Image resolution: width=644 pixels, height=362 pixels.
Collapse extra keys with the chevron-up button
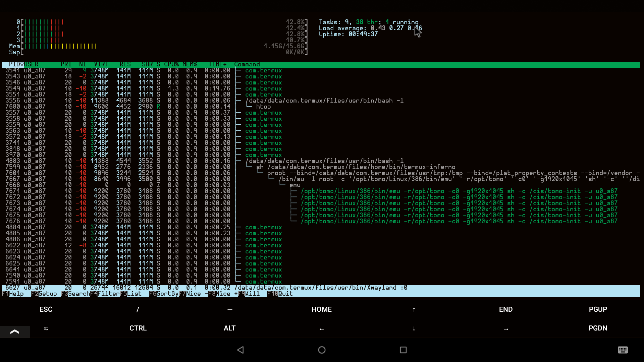click(15, 331)
